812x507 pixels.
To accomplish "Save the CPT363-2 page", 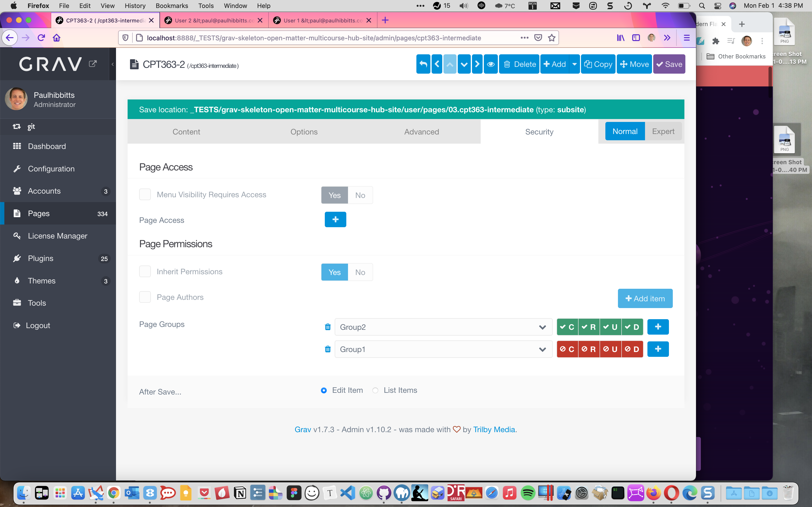I will click(x=669, y=64).
